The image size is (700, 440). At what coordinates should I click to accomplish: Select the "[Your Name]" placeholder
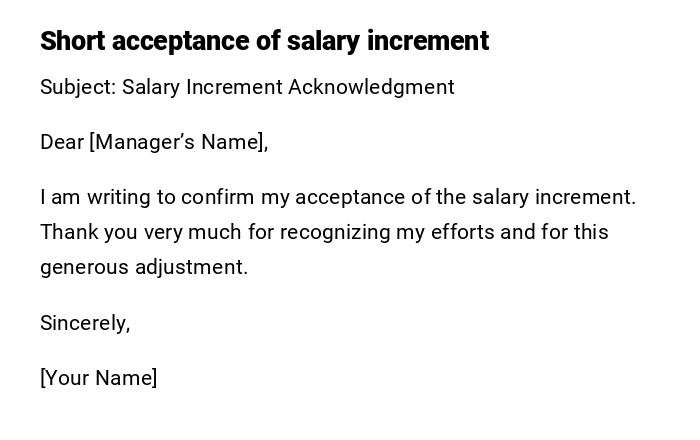click(98, 378)
